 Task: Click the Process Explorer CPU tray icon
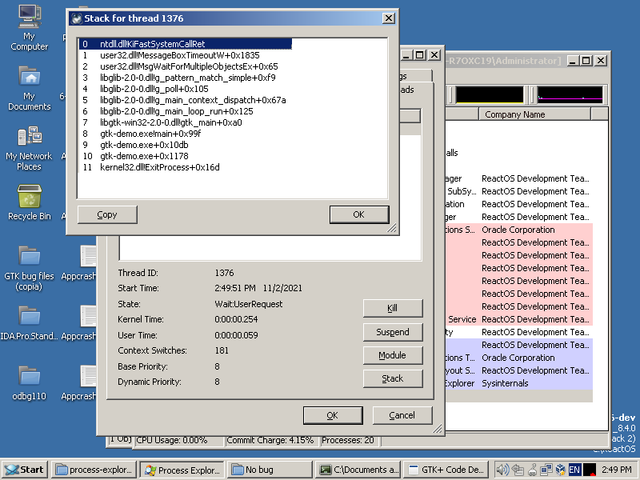point(589,470)
